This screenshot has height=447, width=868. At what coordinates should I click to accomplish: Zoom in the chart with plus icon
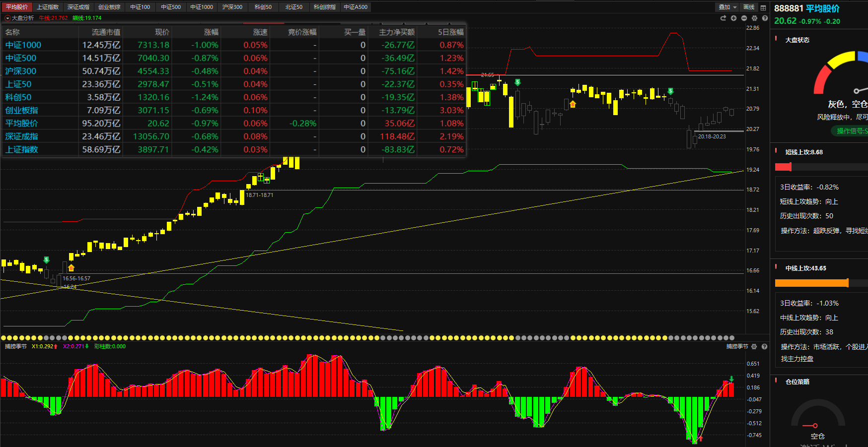click(x=733, y=18)
